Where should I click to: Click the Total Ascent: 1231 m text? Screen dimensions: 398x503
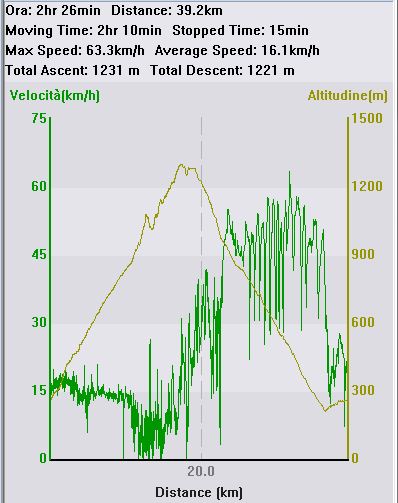tap(72, 71)
